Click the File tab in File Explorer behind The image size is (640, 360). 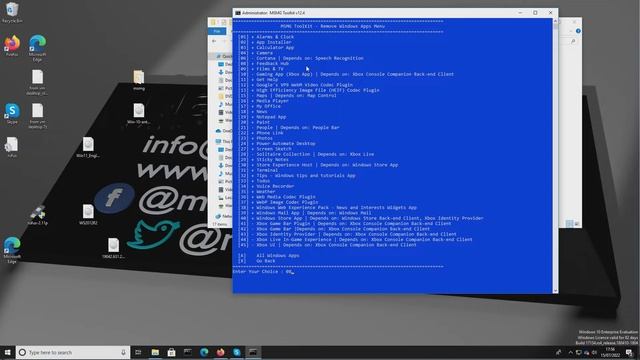click(217, 31)
